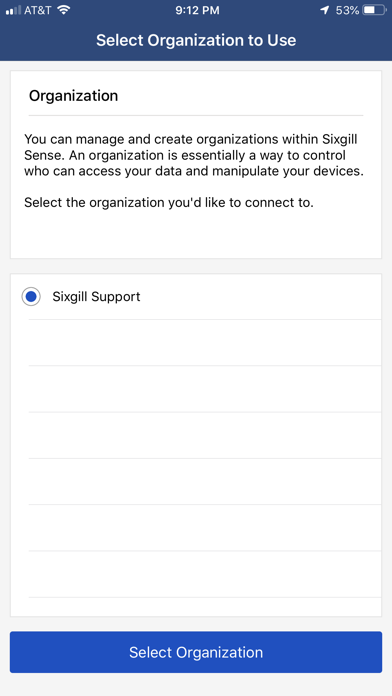Tap the location services arrow icon

(325, 10)
